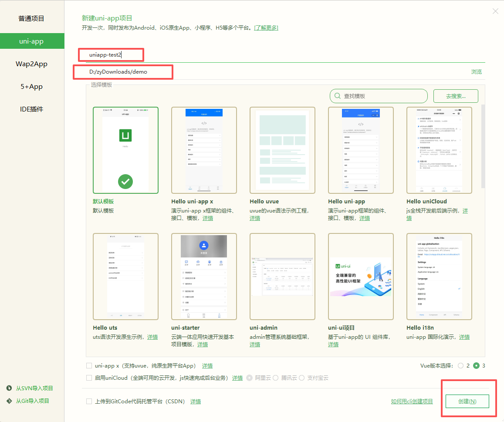
Task: Open the IDE插件 project type
Action: (31, 109)
